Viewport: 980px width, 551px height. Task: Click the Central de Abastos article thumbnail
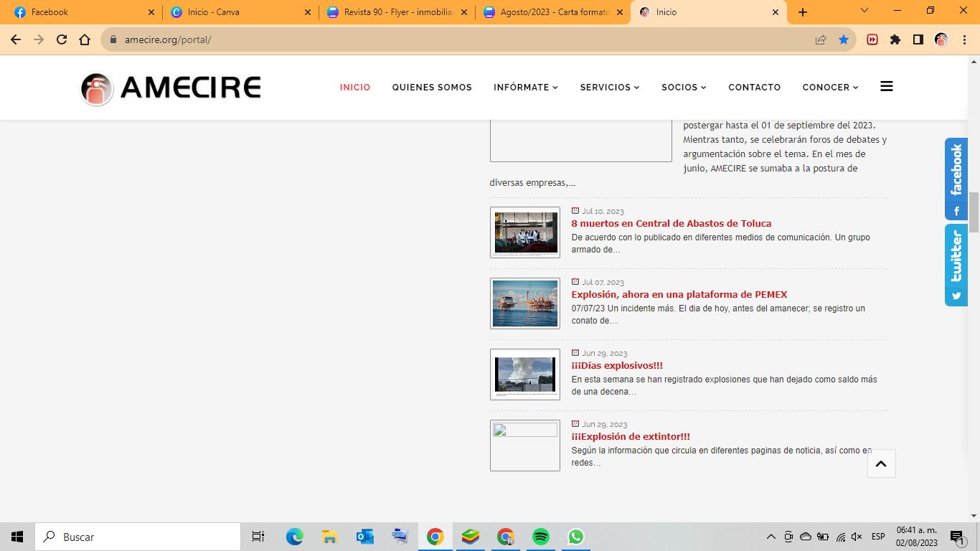(x=525, y=232)
